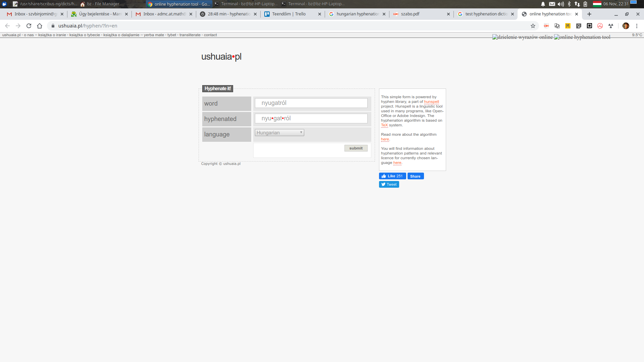Click the Facebook Like button
644x362 pixels.
pos(392,176)
